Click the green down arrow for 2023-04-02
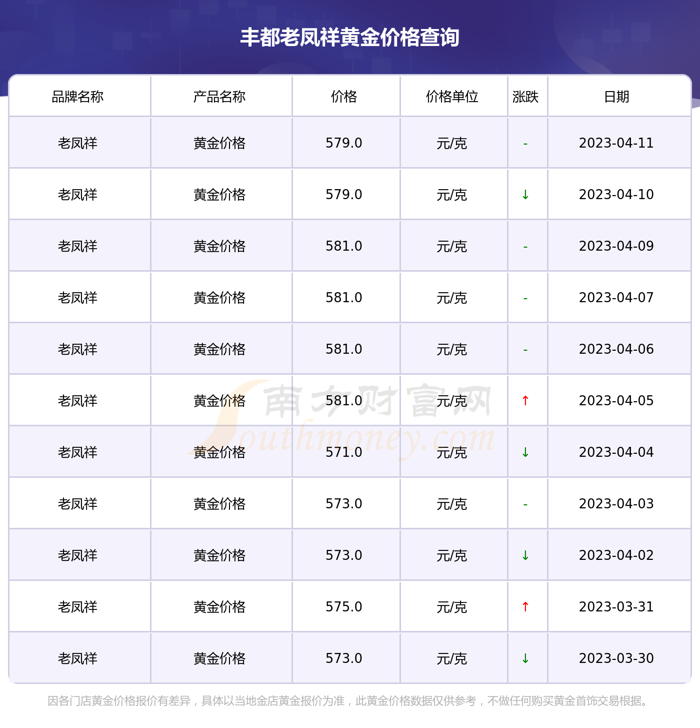The image size is (700, 728). [x=525, y=555]
